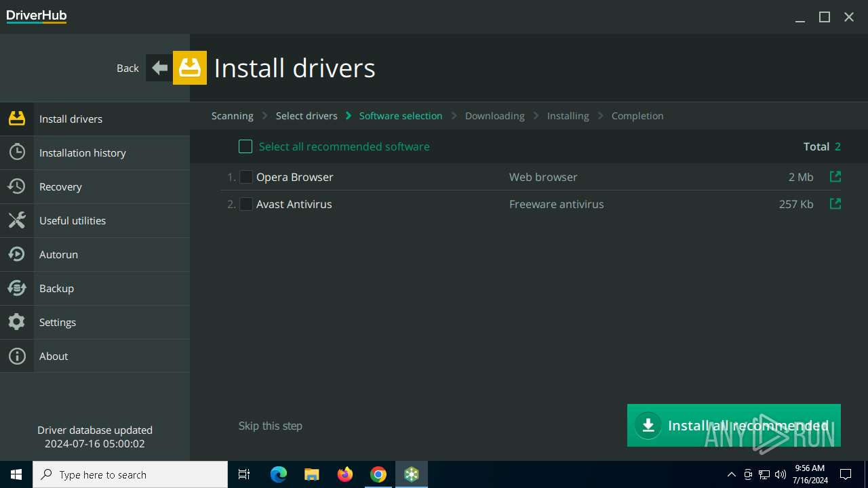Screen dimensions: 868x488
Task: Open Firefox from taskbar
Action: 345,474
